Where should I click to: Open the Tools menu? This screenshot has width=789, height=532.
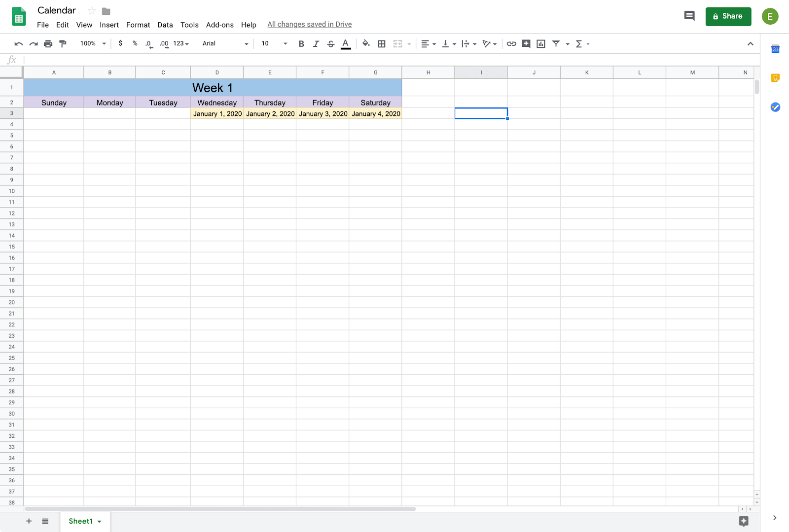coord(189,25)
